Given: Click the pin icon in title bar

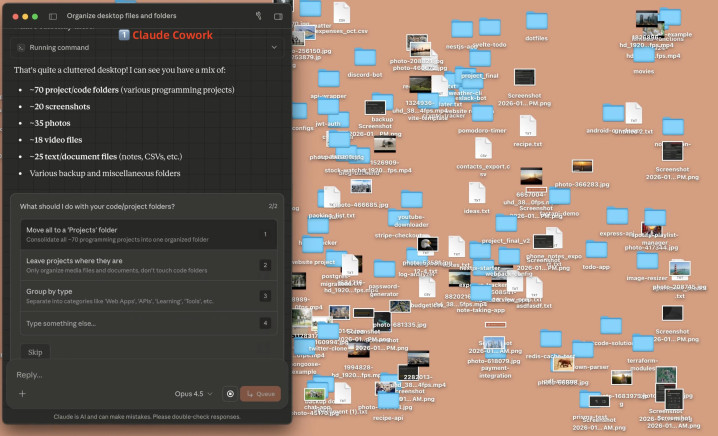Looking at the screenshot, I should pos(259,16).
